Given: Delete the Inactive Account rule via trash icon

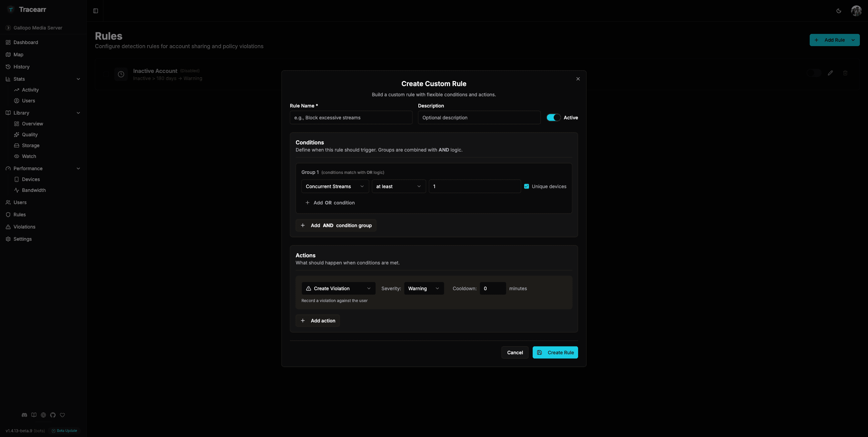Looking at the screenshot, I should click(845, 73).
